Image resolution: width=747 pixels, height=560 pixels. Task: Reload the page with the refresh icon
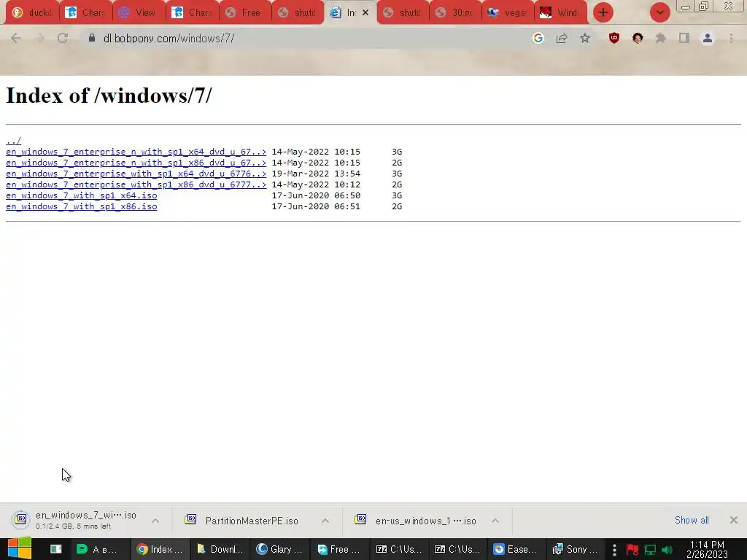pyautogui.click(x=63, y=38)
